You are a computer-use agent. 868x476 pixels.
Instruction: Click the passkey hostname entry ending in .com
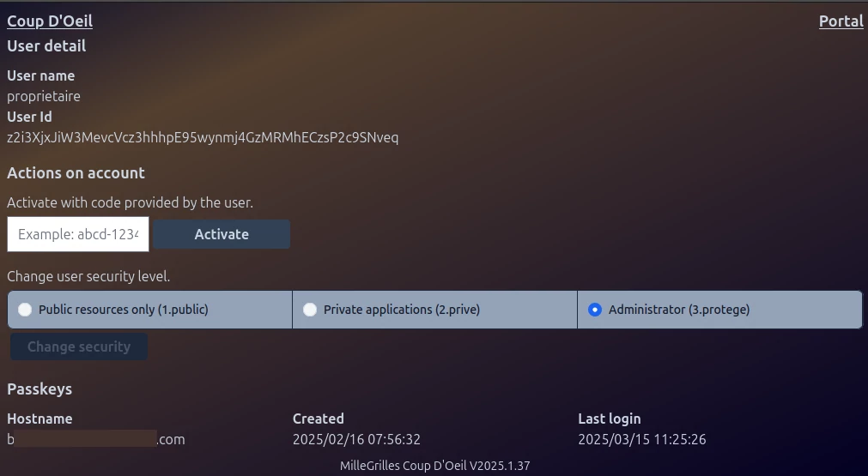(95, 439)
